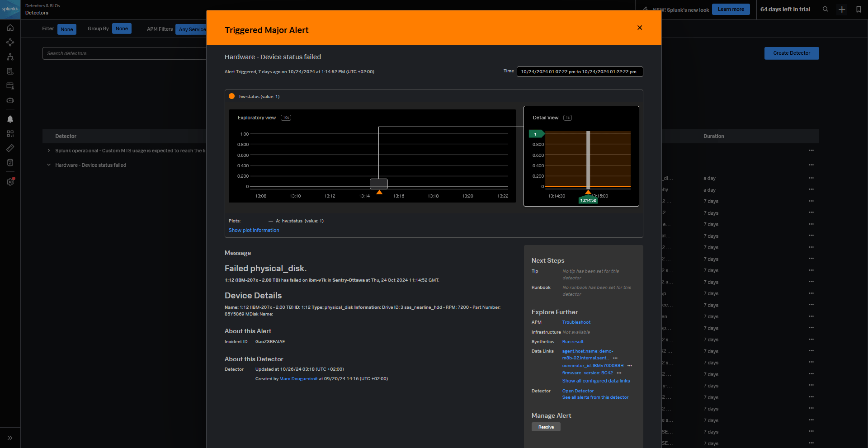Click the selection box on the Exploratory view chart
868x448 pixels.
coord(379,184)
